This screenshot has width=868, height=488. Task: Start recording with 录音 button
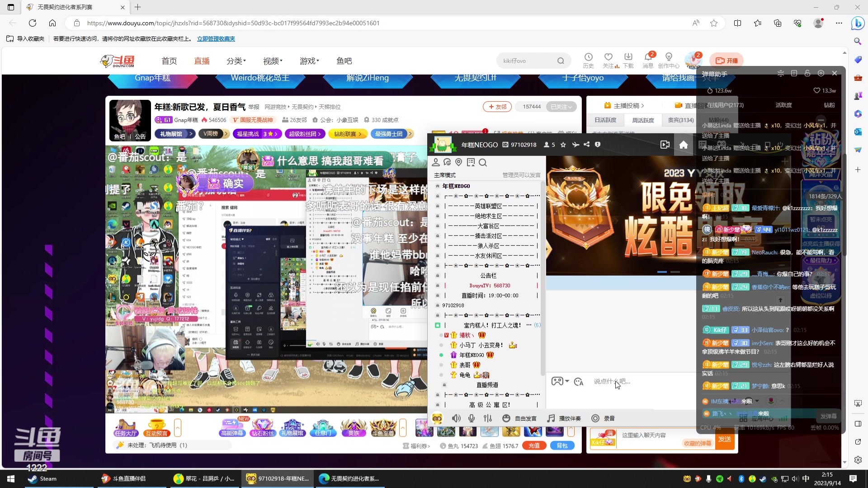(603, 418)
